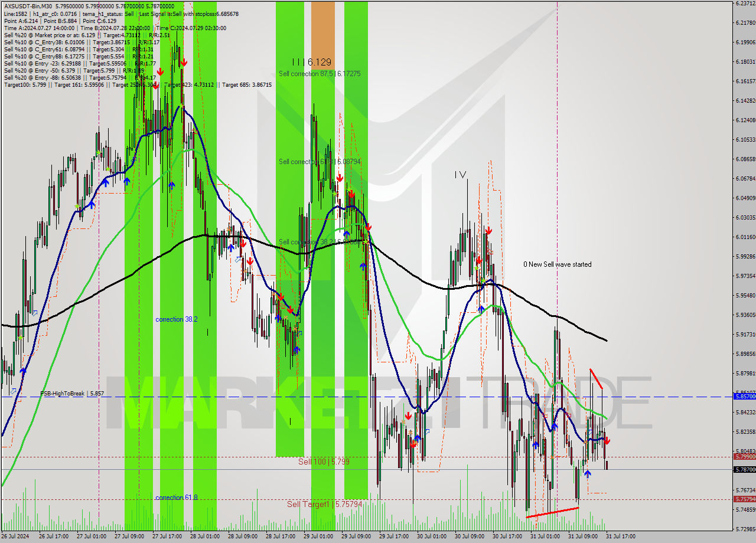Click the 'Target100: 5.799' targets line
This screenshot has height=543, width=756.
[138, 85]
